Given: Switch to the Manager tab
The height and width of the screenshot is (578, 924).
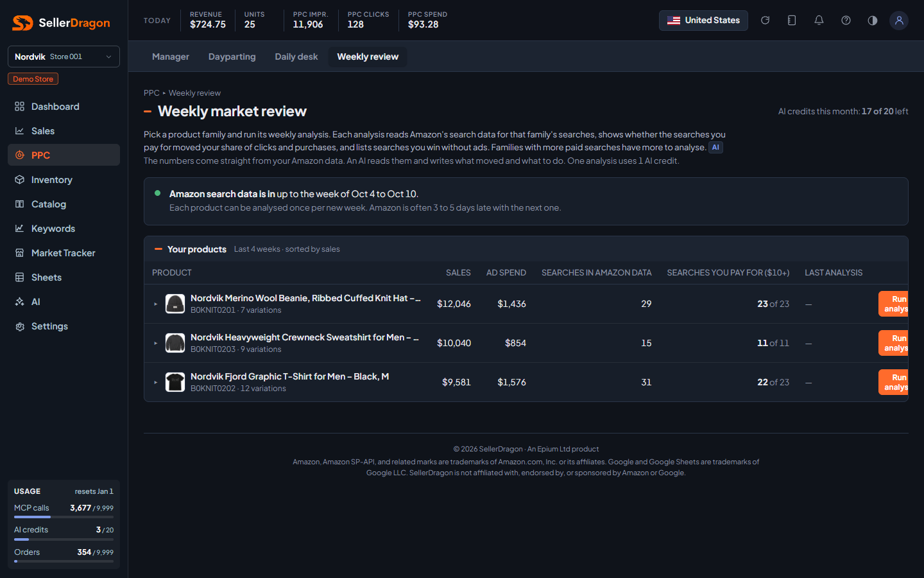Looking at the screenshot, I should (171, 57).
